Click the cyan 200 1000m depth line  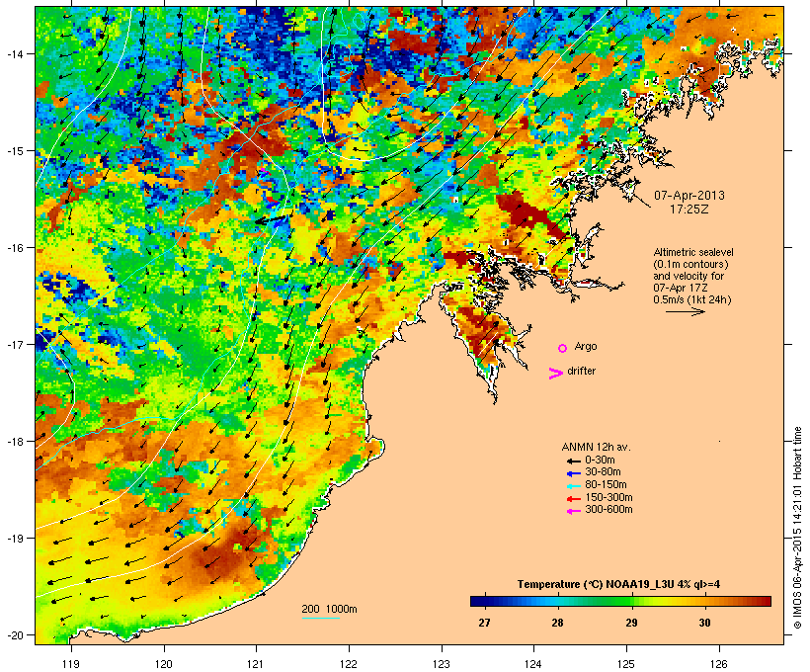tap(321, 618)
